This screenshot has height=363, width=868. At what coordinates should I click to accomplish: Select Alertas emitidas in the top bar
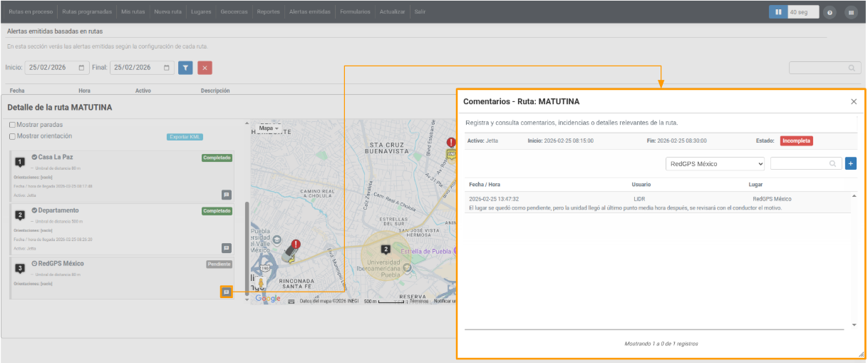pyautogui.click(x=310, y=12)
